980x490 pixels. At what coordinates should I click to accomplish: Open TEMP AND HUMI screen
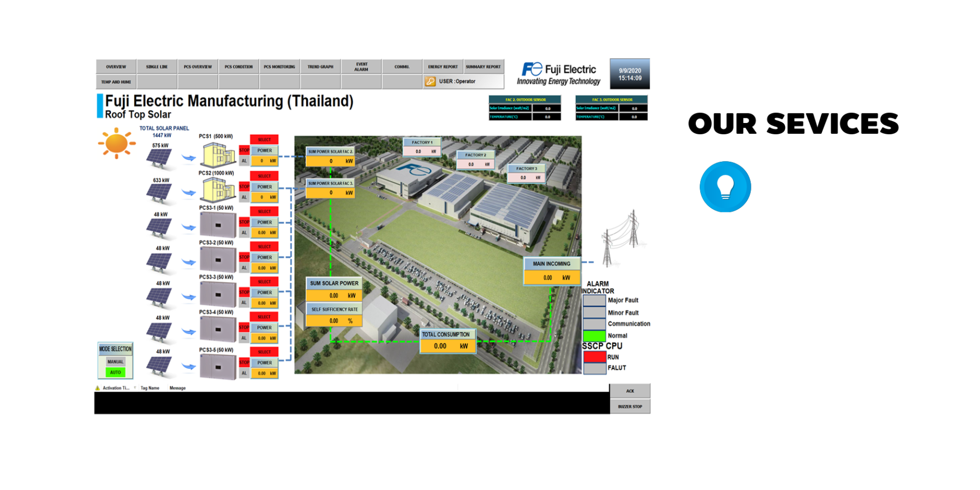point(116,82)
